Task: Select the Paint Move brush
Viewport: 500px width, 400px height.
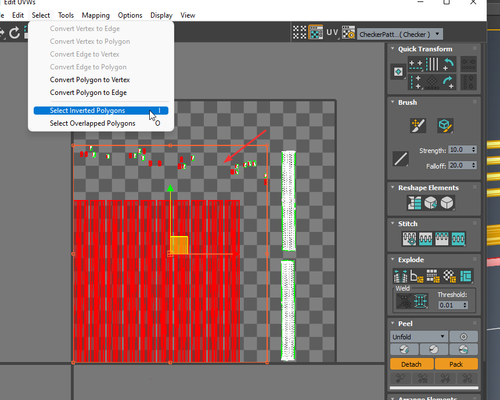Action: [x=418, y=126]
